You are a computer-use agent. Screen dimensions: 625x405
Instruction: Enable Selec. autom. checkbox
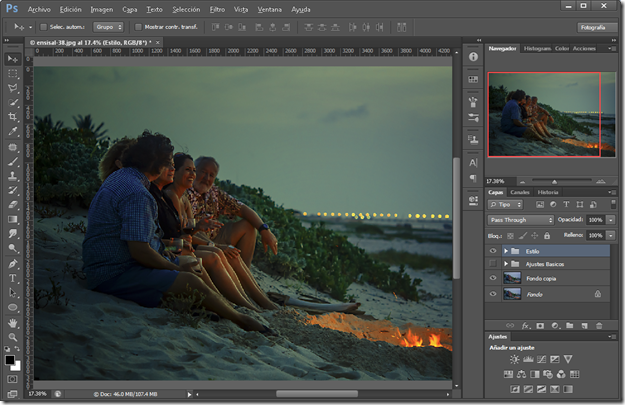tap(43, 27)
